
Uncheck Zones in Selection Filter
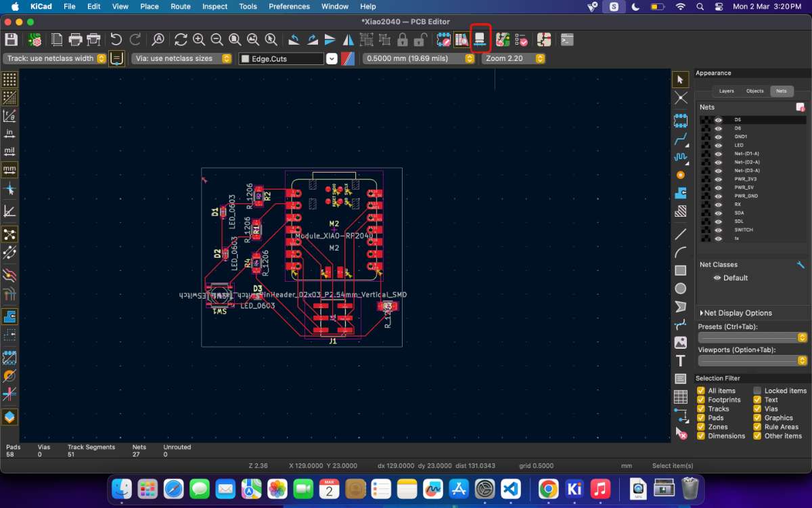coord(701,427)
